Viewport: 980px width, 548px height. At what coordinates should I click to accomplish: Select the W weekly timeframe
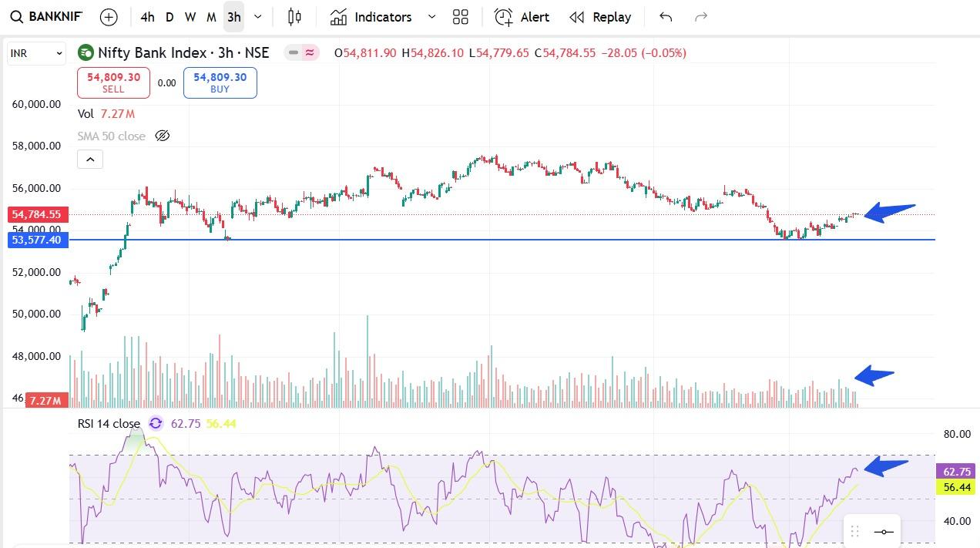pyautogui.click(x=190, y=17)
